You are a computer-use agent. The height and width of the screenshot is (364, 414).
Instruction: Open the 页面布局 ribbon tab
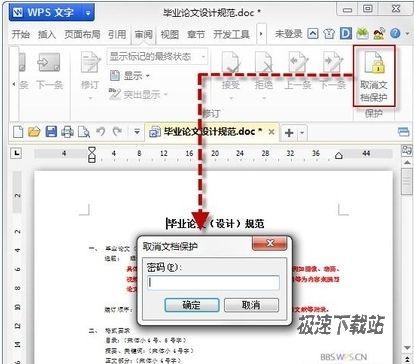82,34
